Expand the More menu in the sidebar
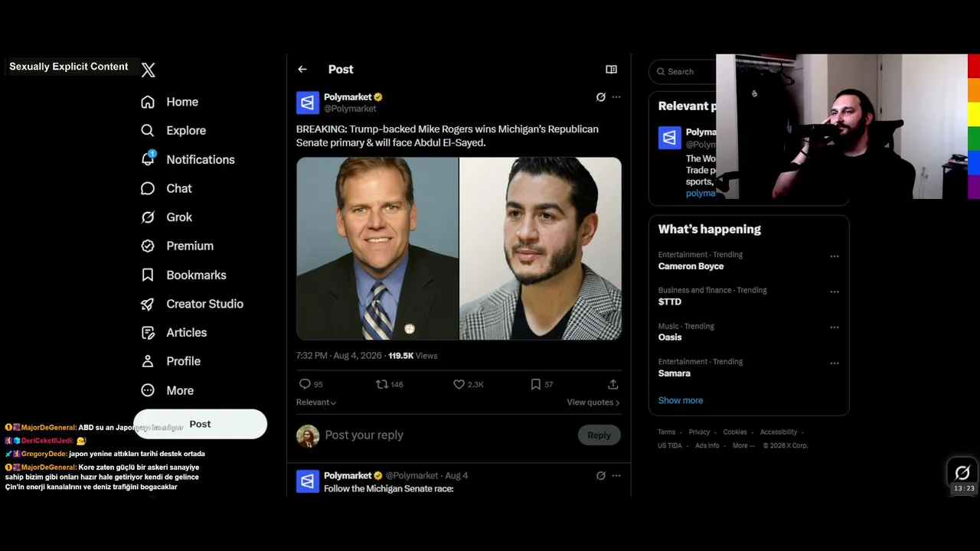Screen dimensions: 980x551 (x=168, y=390)
